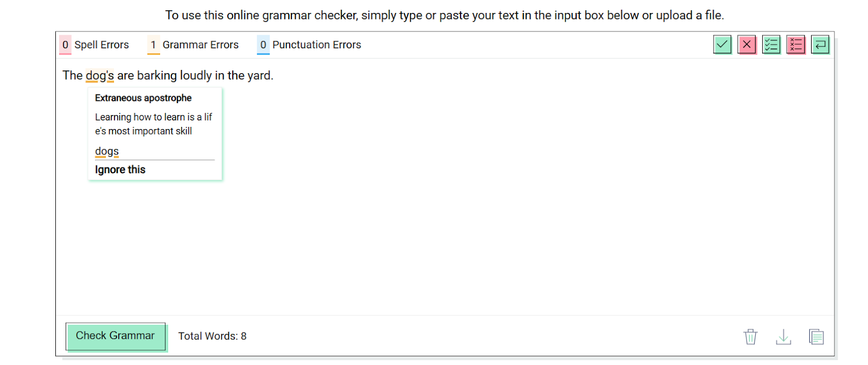Click the grammar error count badge showing 1
The height and width of the screenshot is (365, 868).
(154, 45)
